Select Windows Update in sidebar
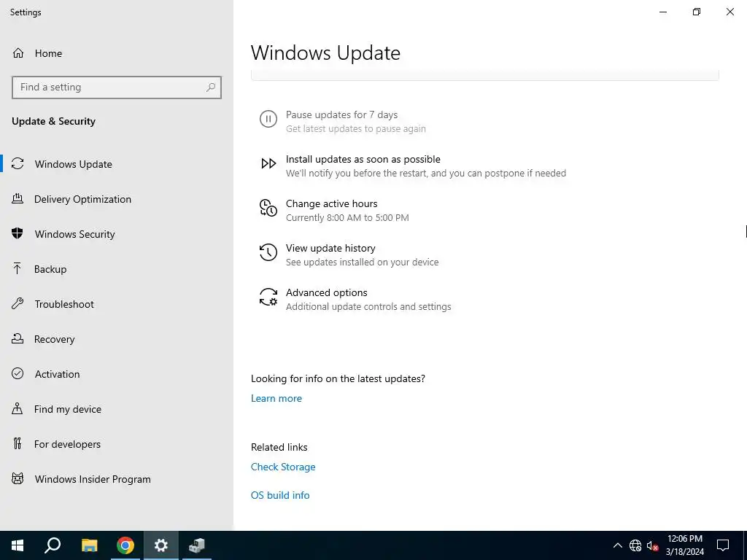Viewport: 747px width, 560px height. (x=117, y=164)
